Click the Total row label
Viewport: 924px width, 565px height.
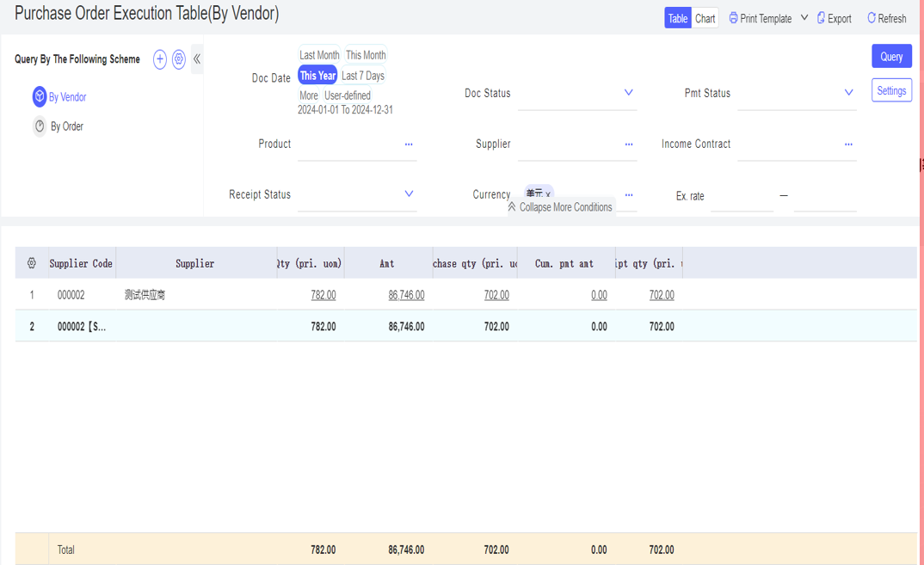point(66,550)
